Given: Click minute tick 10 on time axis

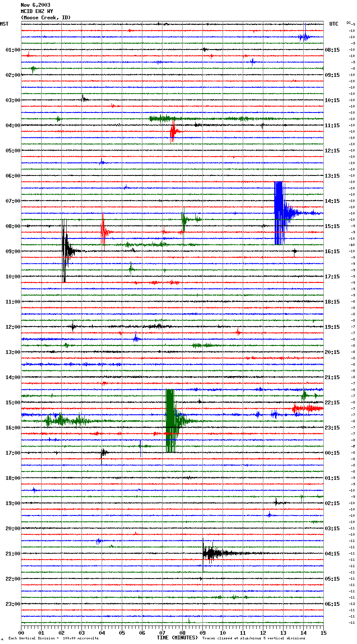Looking at the screenshot, I should 223,633.
